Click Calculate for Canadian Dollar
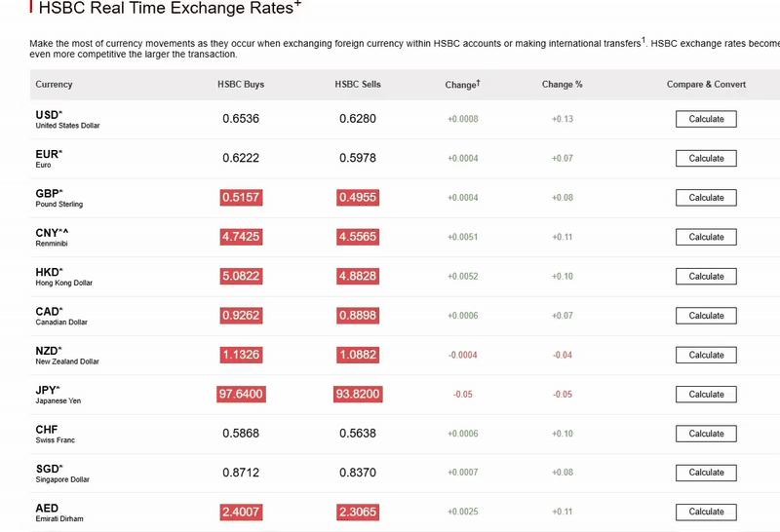This screenshot has height=532, width=780. click(706, 316)
